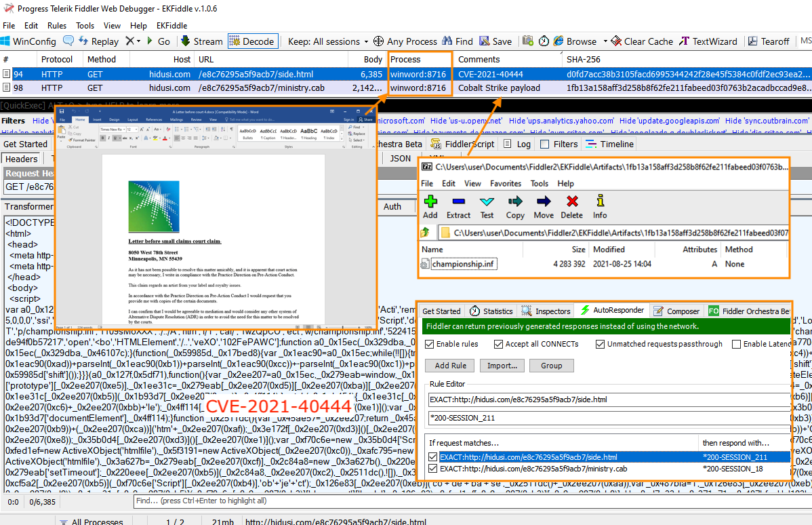Open the Keep: All sessions dropdown
The width and height of the screenshot is (812, 525).
tap(328, 41)
